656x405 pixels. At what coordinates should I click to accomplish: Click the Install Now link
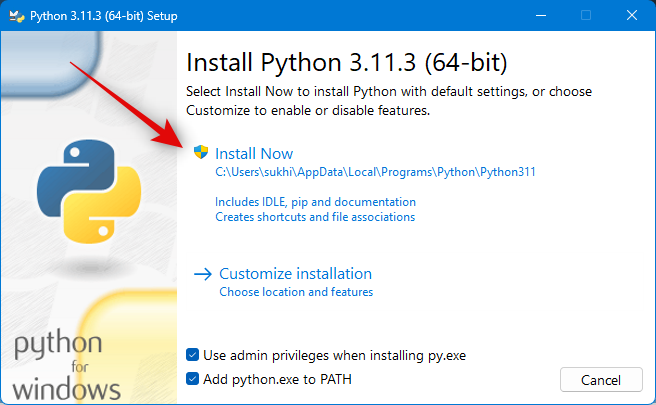click(254, 154)
